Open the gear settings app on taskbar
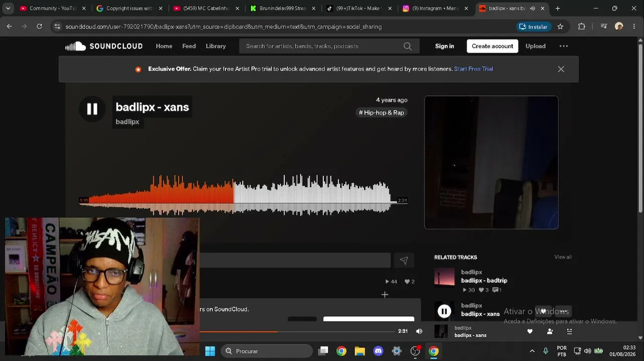 (397, 351)
